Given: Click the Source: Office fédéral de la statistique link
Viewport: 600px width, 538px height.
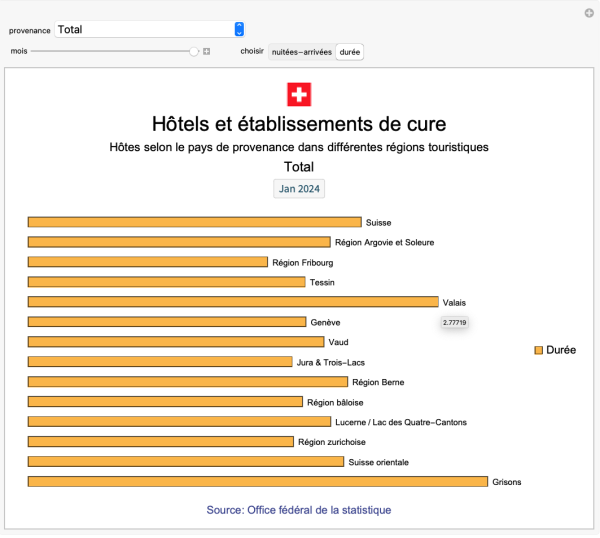Looking at the screenshot, I should (299, 510).
